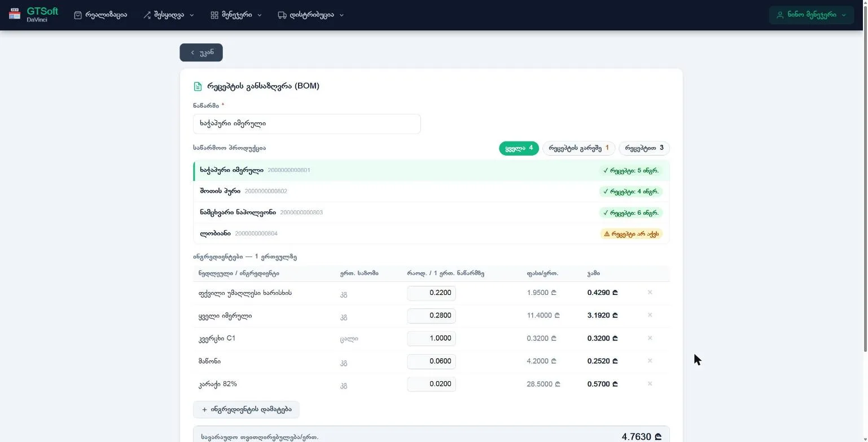
Task: Click the butter sum 0.5700
Action: click(x=603, y=384)
